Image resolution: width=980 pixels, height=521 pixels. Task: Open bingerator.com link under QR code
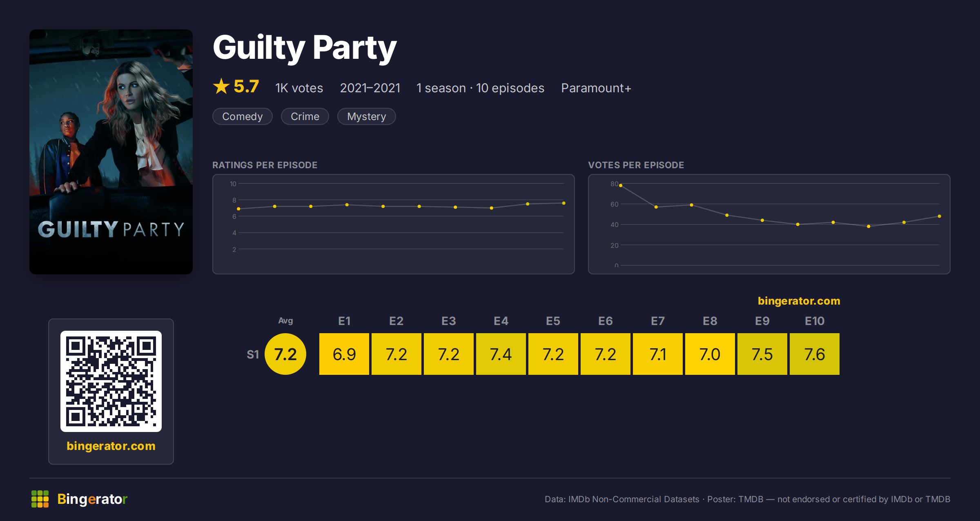(111, 446)
